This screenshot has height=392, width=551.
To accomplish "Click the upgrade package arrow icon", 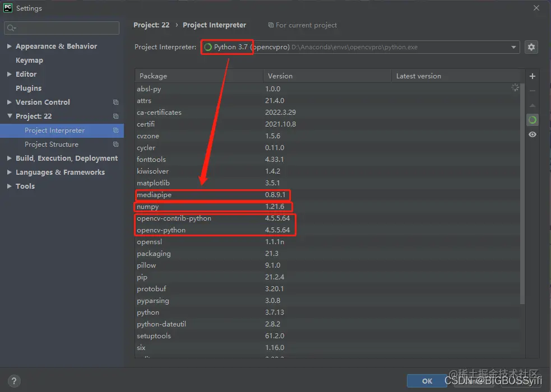I will (532, 105).
